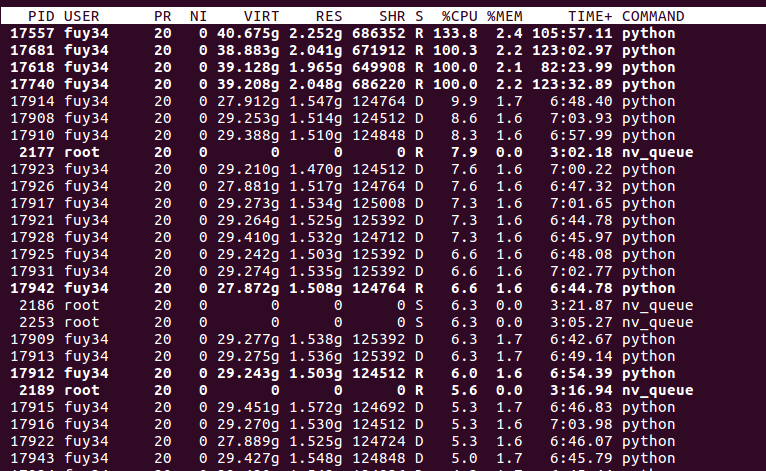Click virtual memory value 29.451g
766x471 pixels.
tap(248, 408)
